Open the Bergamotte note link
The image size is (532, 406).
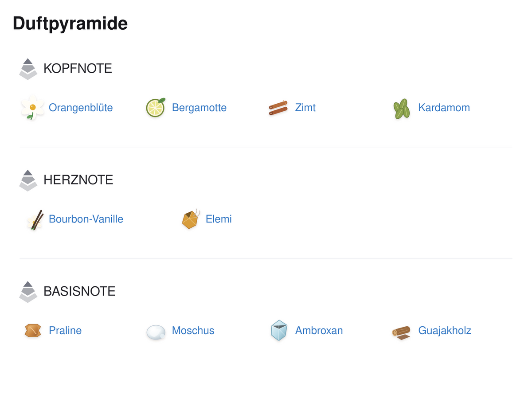pos(199,108)
